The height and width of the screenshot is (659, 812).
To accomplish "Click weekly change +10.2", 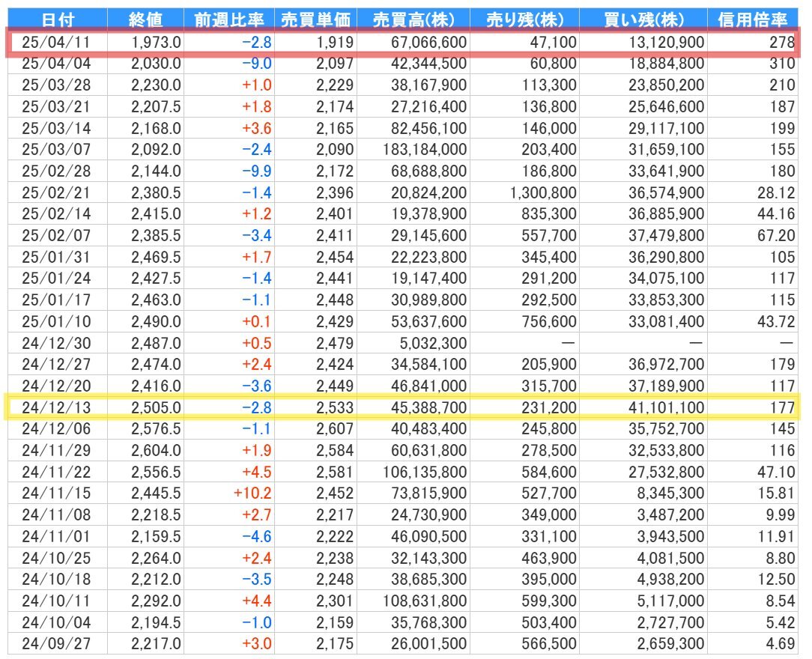I will pos(252,494).
